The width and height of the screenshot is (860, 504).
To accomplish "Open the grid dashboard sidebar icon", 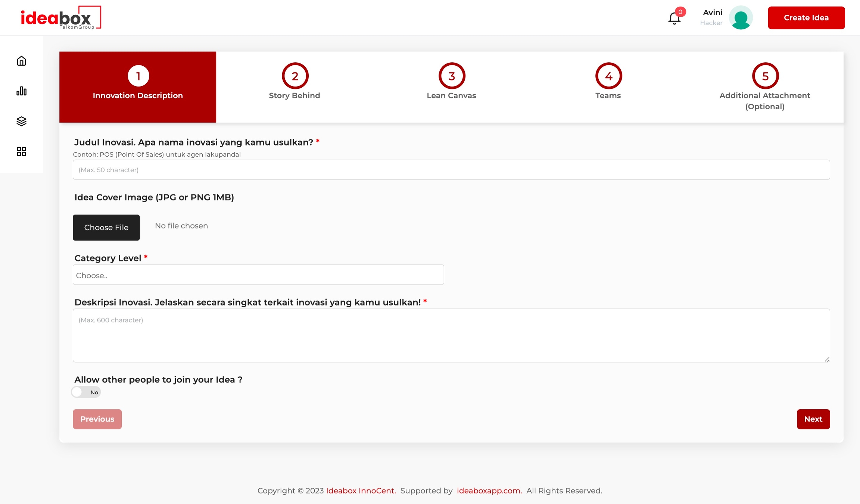I will coord(21,151).
